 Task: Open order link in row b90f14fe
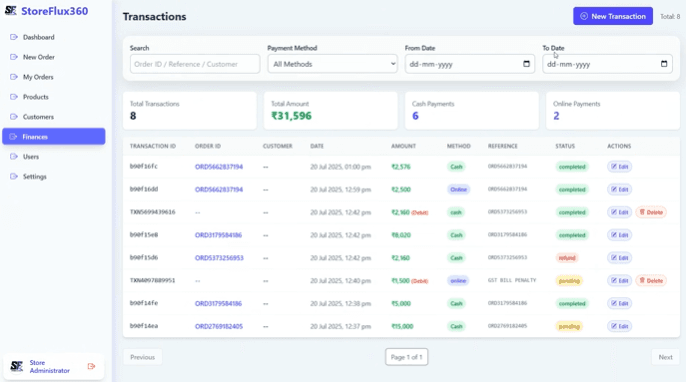(218, 303)
